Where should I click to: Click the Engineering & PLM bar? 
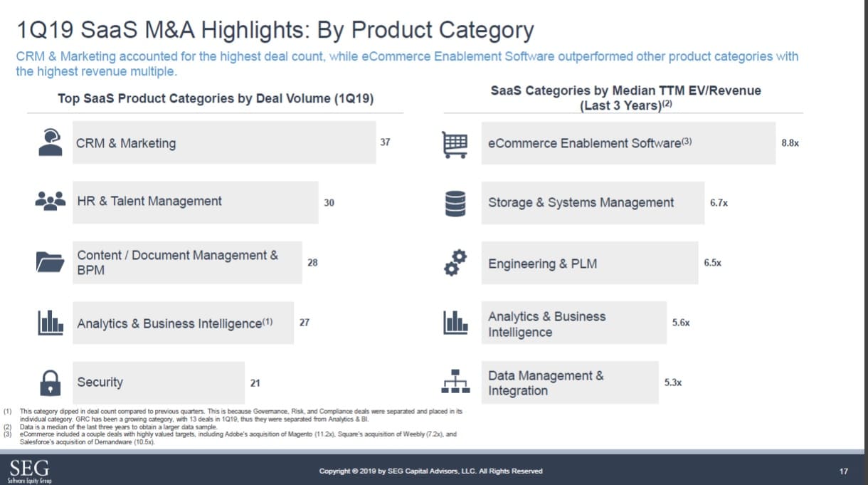point(589,264)
